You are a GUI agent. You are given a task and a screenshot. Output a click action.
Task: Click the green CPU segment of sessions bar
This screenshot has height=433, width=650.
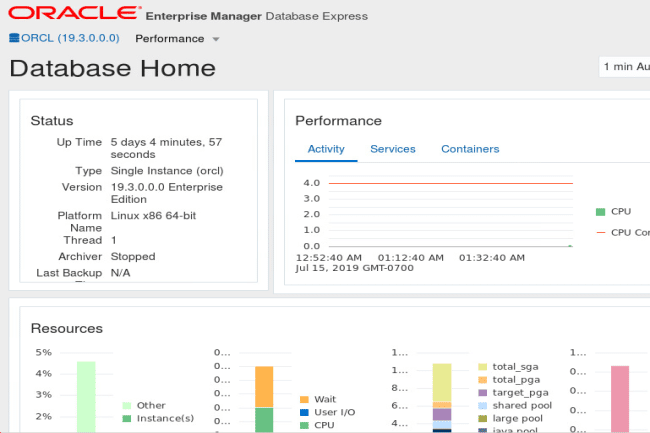(x=264, y=420)
